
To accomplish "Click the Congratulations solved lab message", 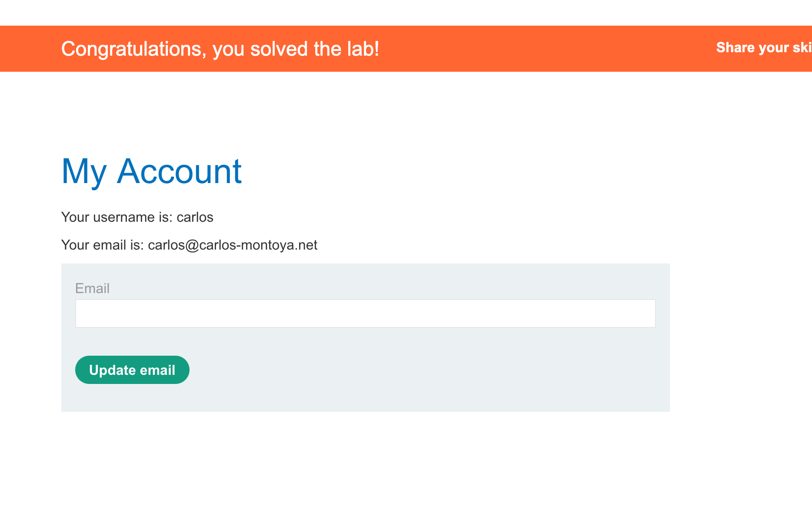I will coord(220,49).
